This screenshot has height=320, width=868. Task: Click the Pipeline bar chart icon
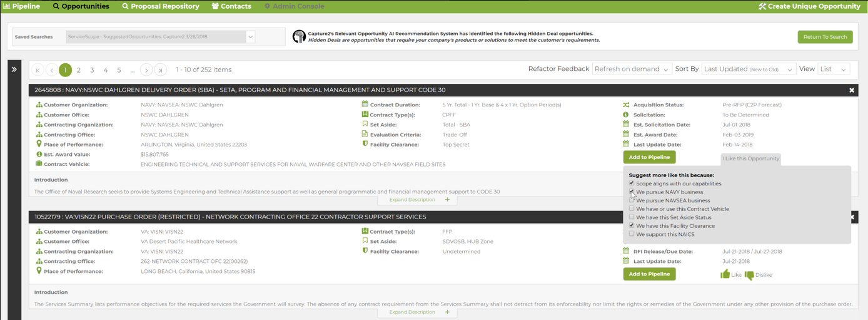[6, 6]
